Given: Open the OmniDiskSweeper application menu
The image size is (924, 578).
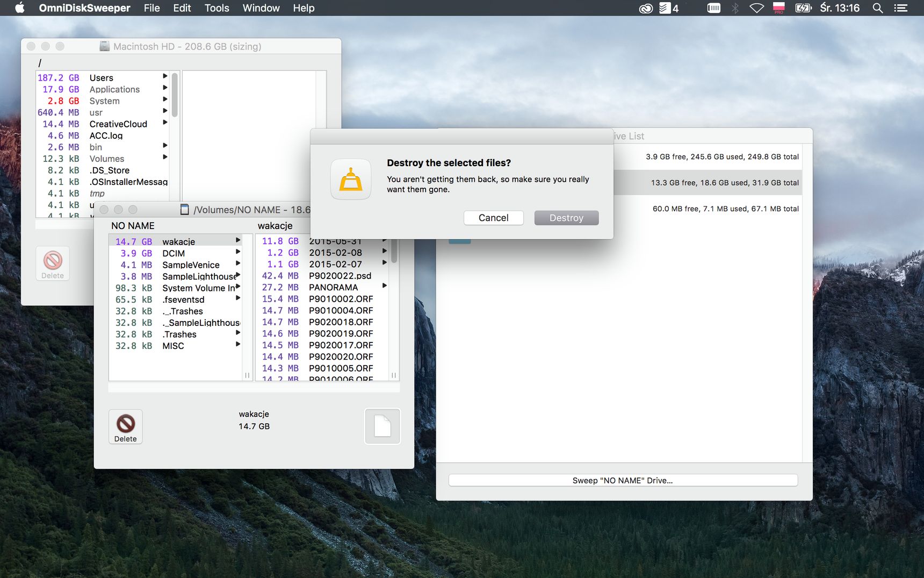Looking at the screenshot, I should [84, 8].
